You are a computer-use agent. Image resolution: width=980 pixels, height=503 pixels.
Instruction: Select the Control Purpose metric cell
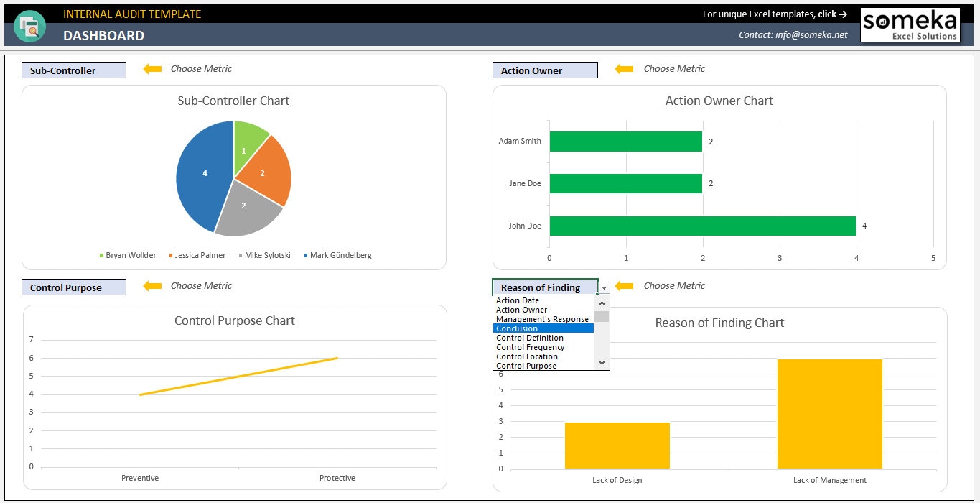pyautogui.click(x=74, y=287)
